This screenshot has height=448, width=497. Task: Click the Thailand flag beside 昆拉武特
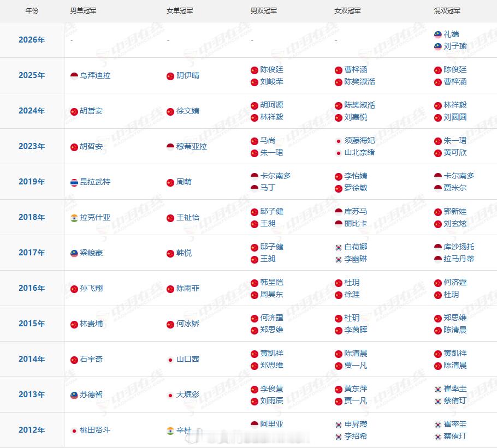click(x=74, y=182)
